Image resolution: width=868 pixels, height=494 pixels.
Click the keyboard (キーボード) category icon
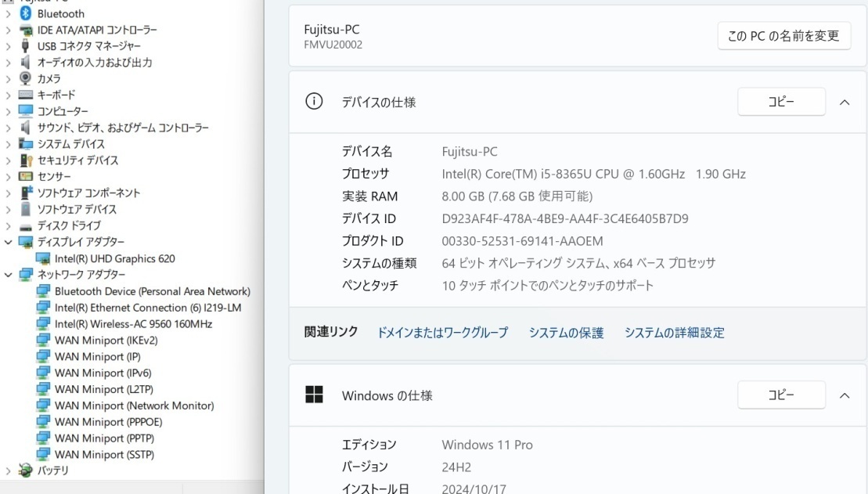coord(26,95)
